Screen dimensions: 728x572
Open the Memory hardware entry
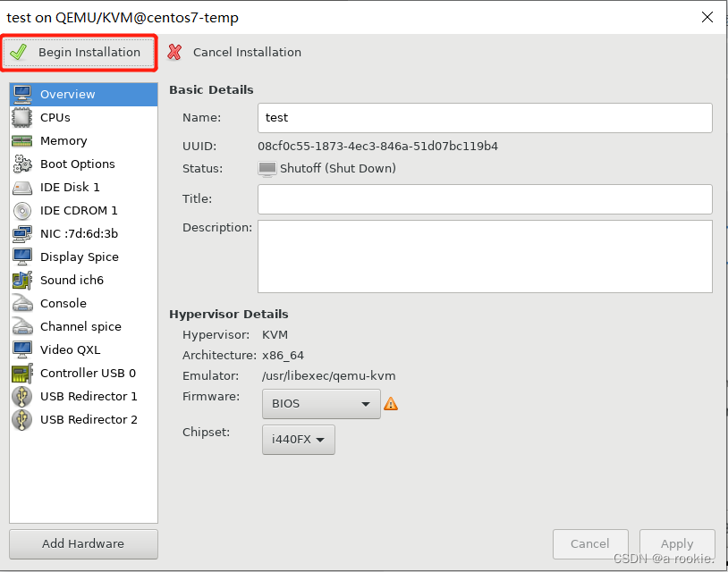point(63,141)
